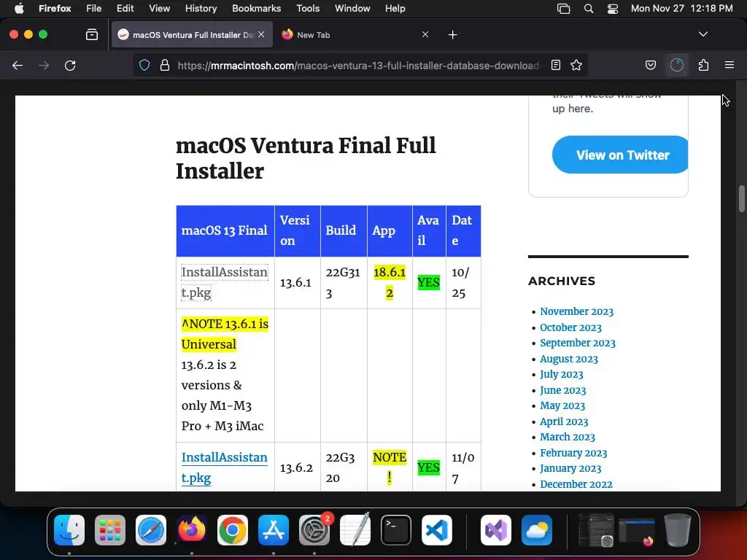This screenshot has height=560, width=747.
Task: Open the Firefox hamburger application menu
Action: click(x=729, y=65)
